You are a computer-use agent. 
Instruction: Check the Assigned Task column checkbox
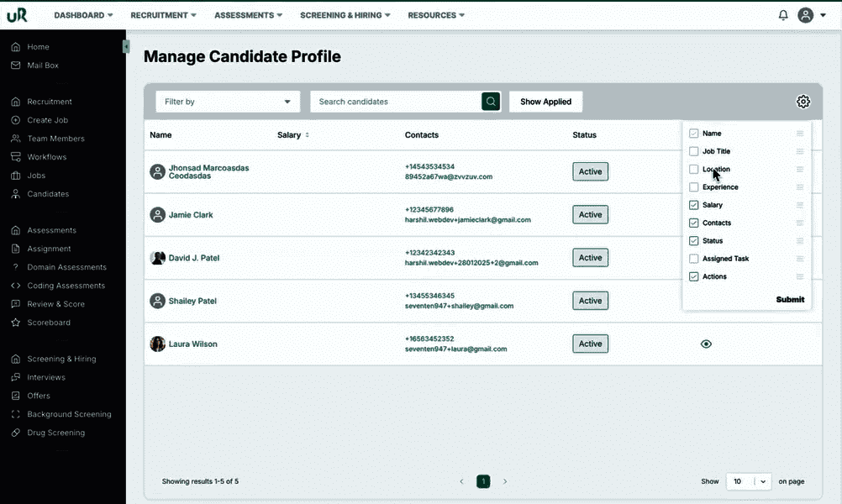pyautogui.click(x=694, y=259)
